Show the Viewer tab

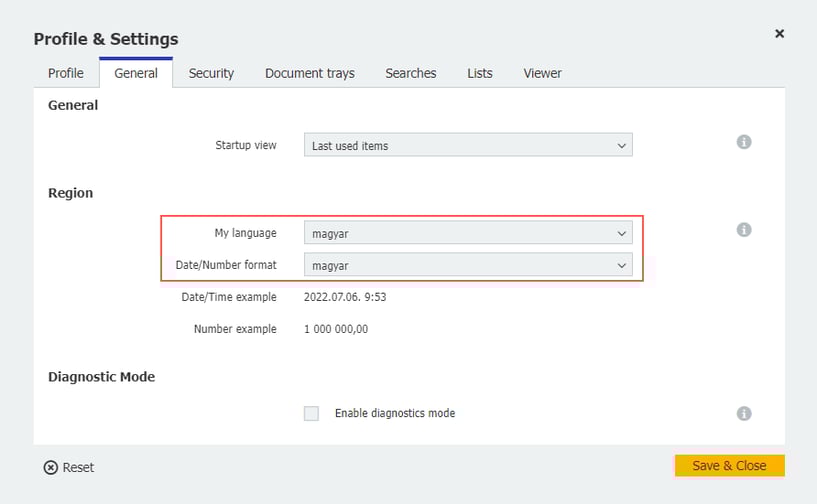542,73
